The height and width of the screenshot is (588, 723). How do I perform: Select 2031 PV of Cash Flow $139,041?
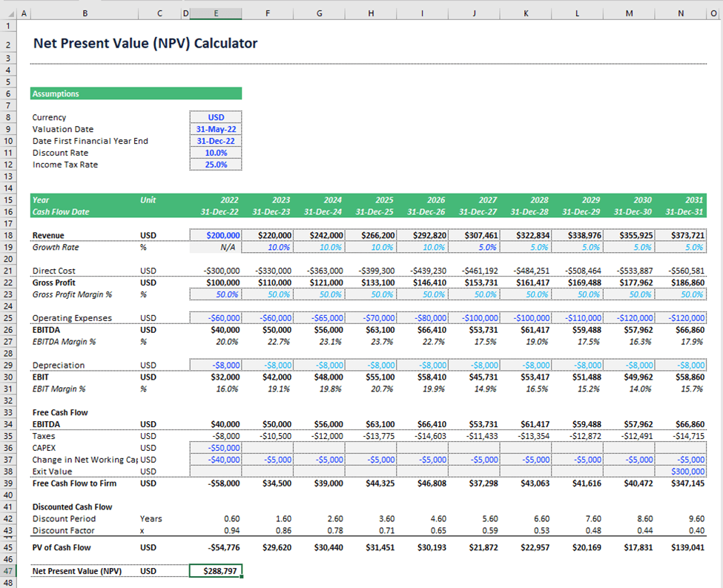[x=681, y=547]
